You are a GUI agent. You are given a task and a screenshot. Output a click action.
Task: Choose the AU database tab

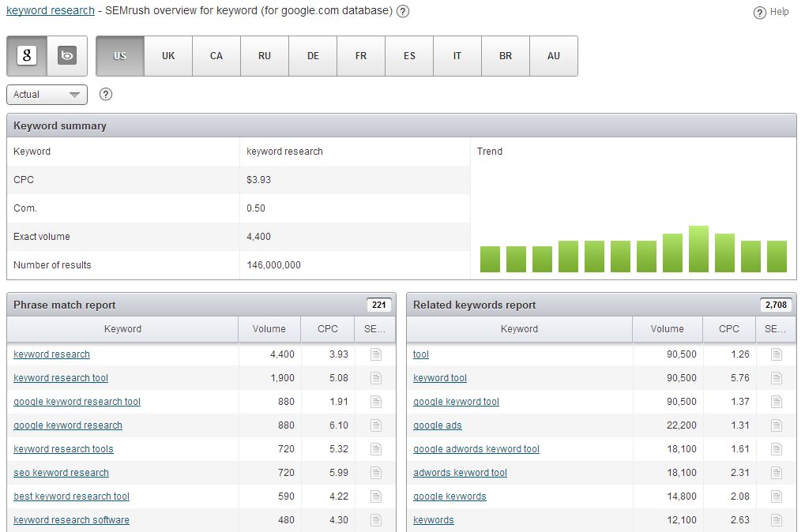[x=554, y=56]
